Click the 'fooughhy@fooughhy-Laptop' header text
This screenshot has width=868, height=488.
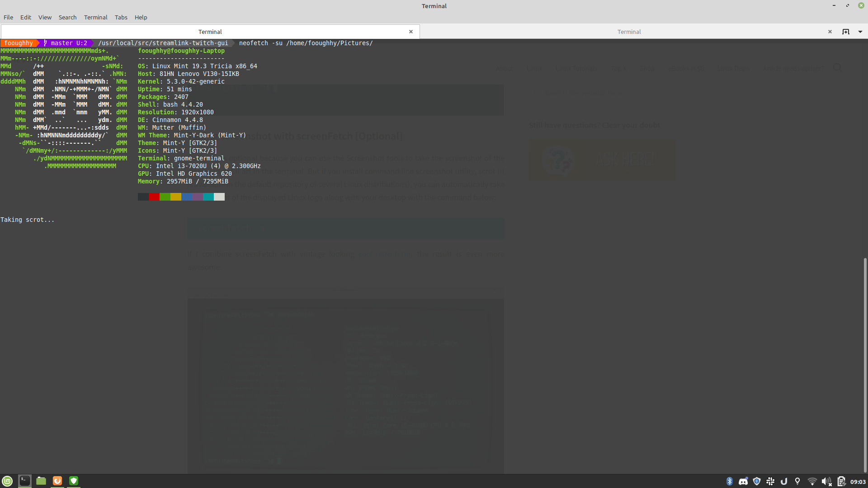(x=181, y=51)
